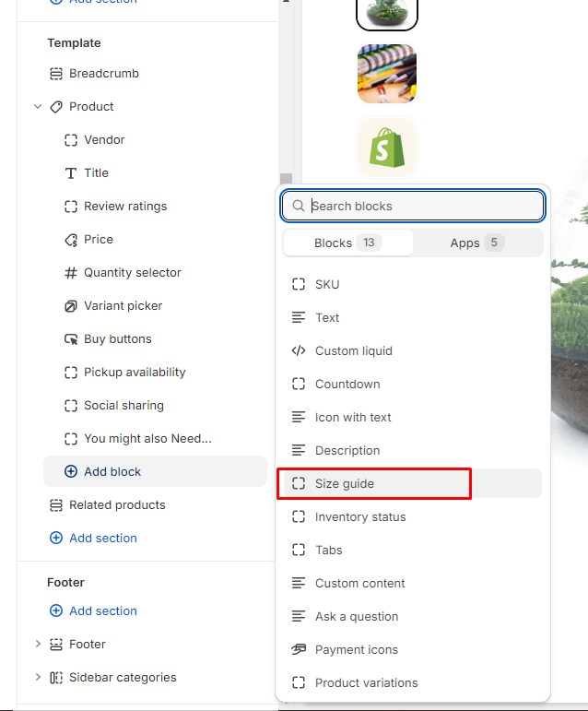Click the Variant picker icon
The width and height of the screenshot is (588, 711).
71,306
